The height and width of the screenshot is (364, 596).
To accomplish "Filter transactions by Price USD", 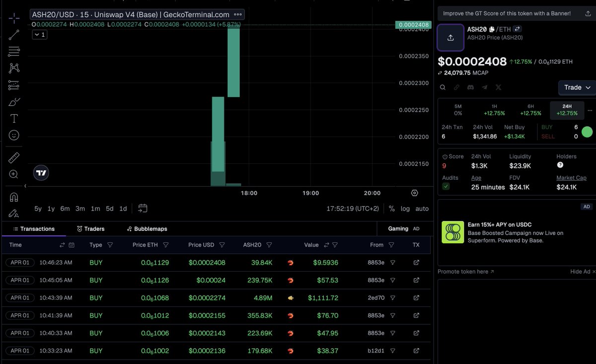I will pyautogui.click(x=222, y=245).
